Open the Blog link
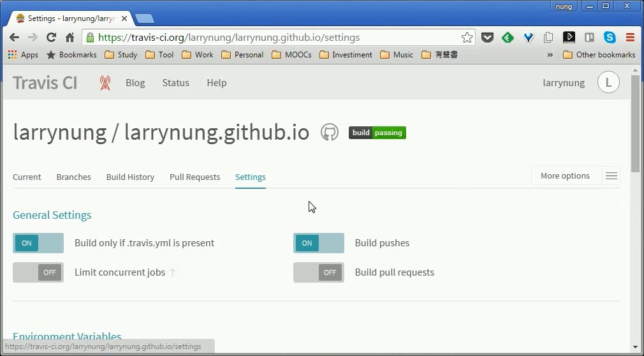 click(x=135, y=83)
